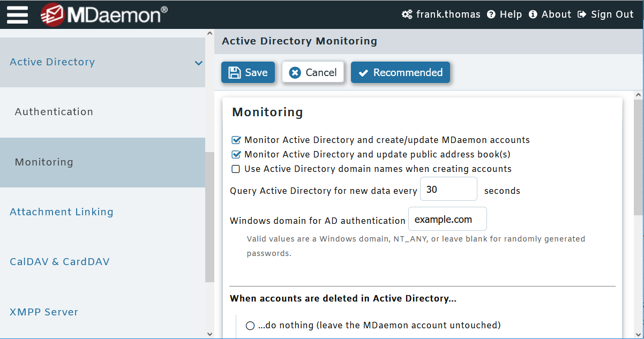Screen dimensions: 644x339
Task: Cancel the monitoring changes
Action: [x=313, y=72]
